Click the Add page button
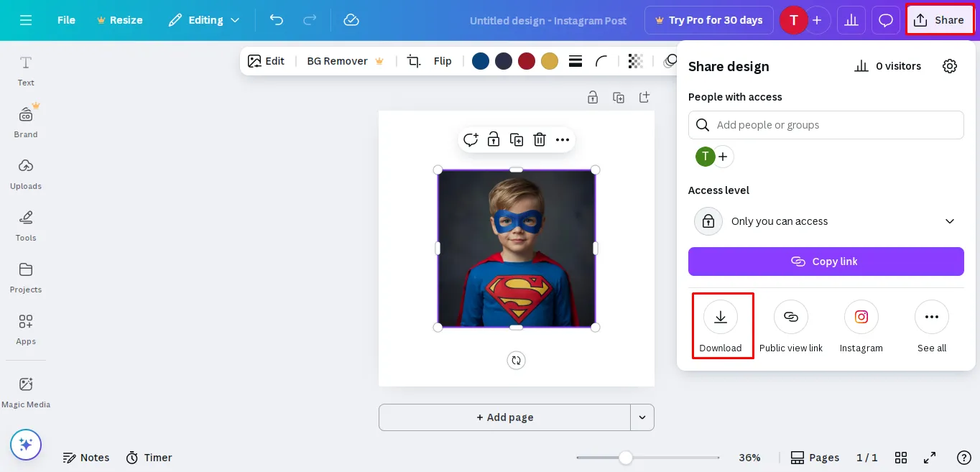The image size is (980, 472). (504, 417)
